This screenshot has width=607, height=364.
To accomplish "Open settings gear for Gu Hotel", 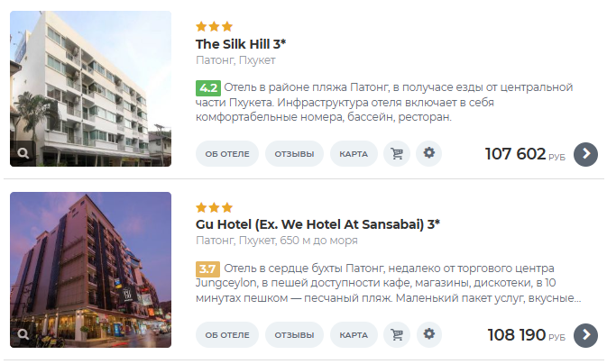I will pyautogui.click(x=429, y=334).
